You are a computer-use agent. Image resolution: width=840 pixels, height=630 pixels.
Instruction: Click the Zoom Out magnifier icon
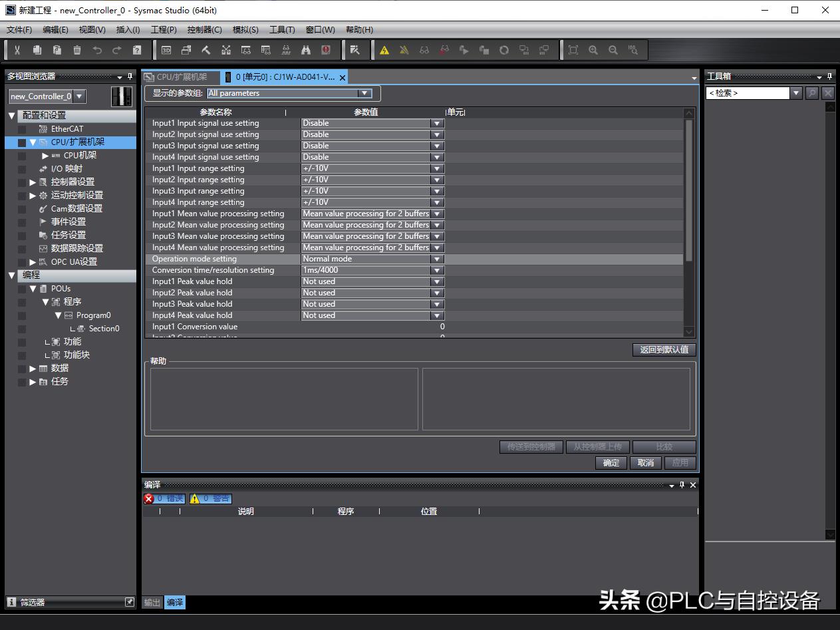pyautogui.click(x=613, y=50)
